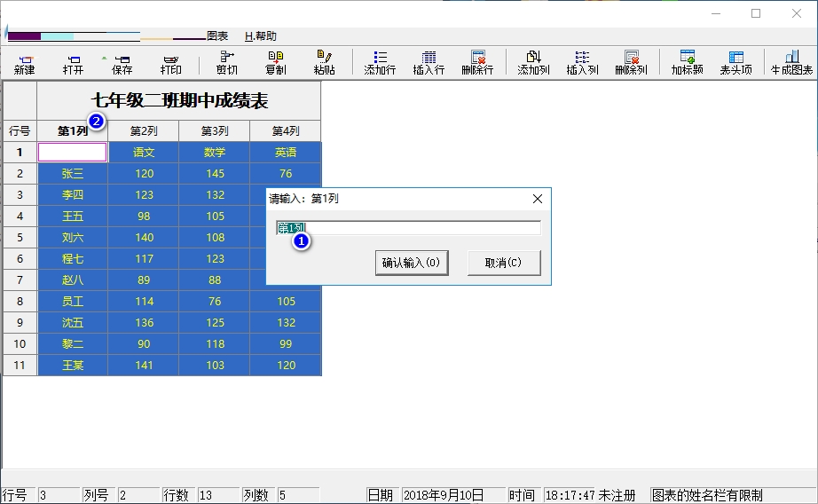The height and width of the screenshot is (504, 818).
Task: Click the 新建 (New) toolbar icon
Action: 24,62
